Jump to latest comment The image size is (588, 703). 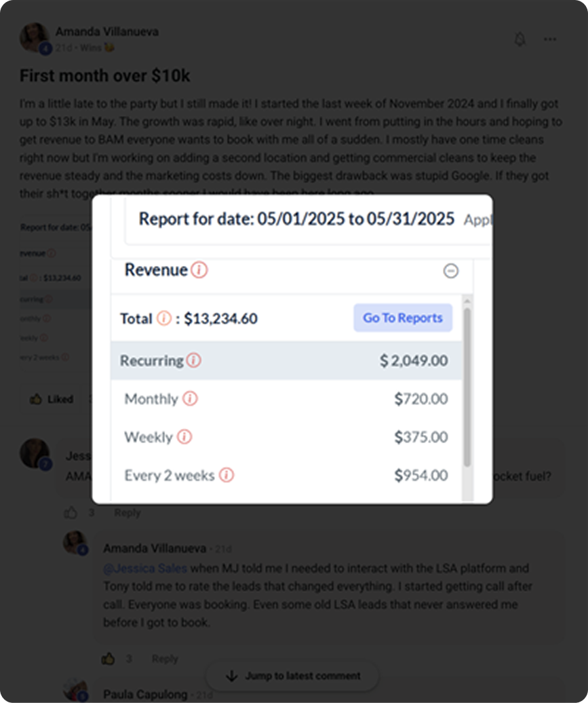(x=292, y=675)
